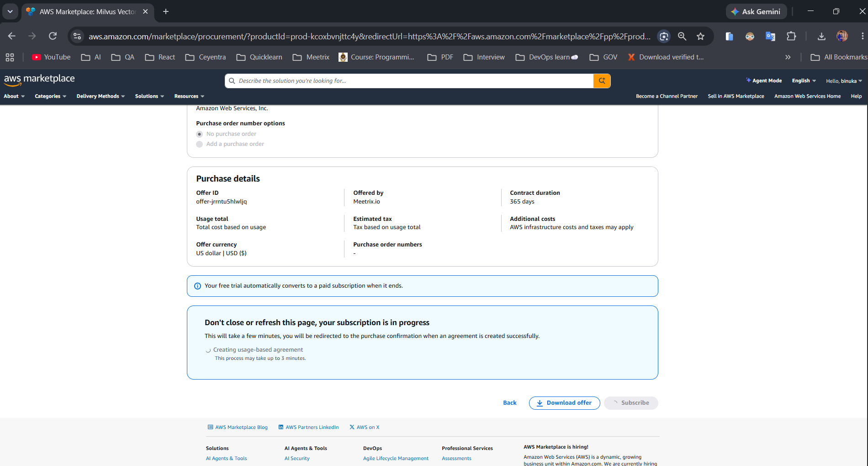Open the Ceyentra bookmarks folder
The image size is (868, 466).
point(206,57)
